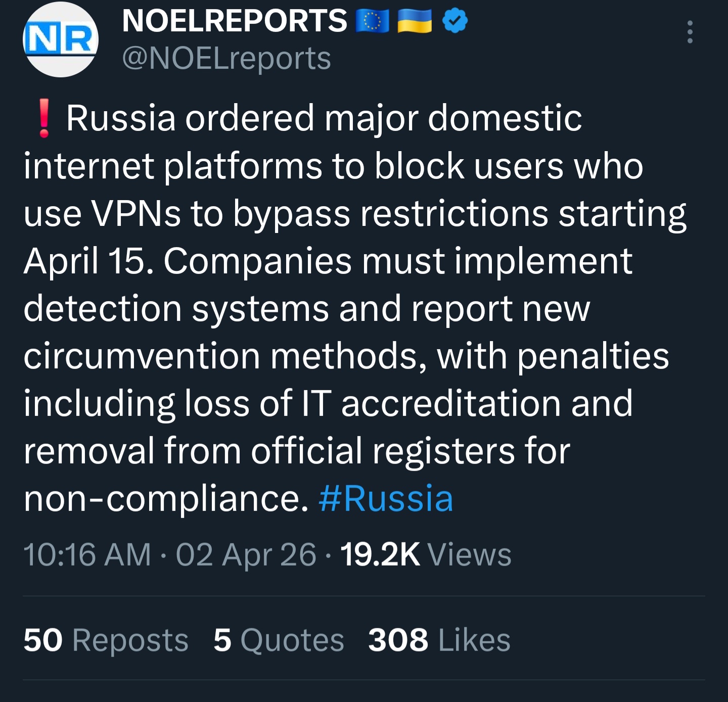Screen dimensions: 728x702
Task: Click the European Union flag emoji
Action: [x=373, y=21]
